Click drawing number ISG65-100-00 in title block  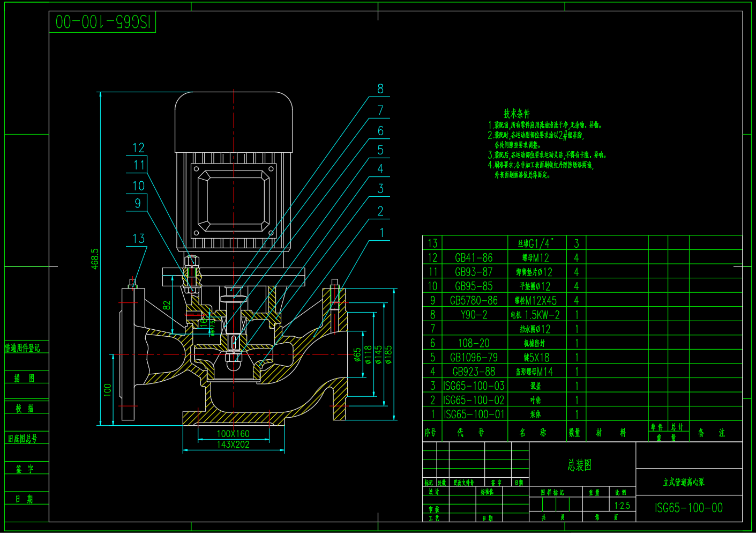690,508
